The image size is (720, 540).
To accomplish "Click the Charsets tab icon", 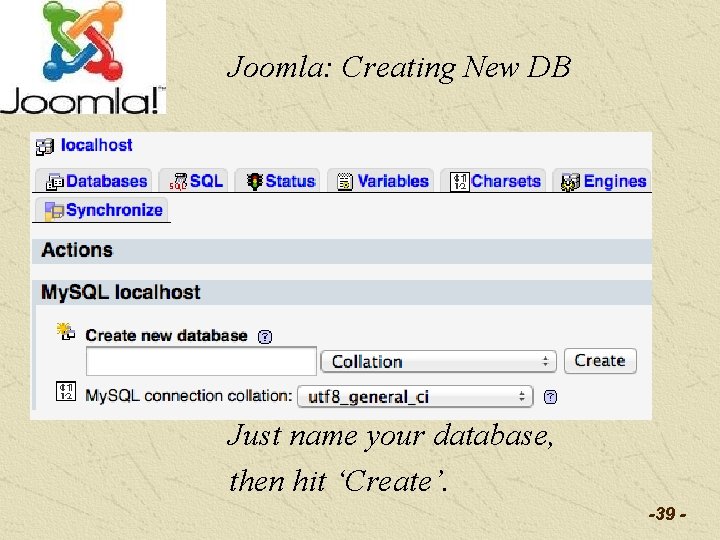I will tap(460, 182).
